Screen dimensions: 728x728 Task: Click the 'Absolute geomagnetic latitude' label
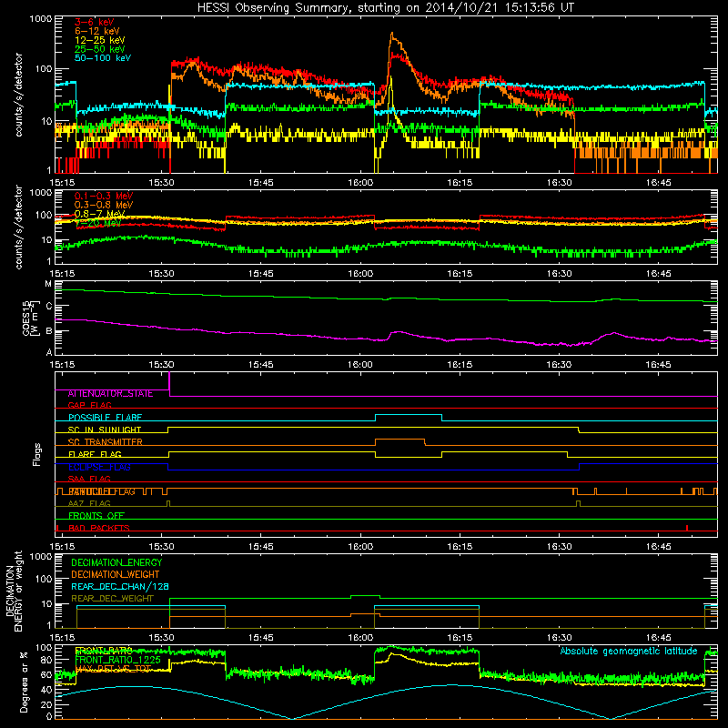point(629,652)
